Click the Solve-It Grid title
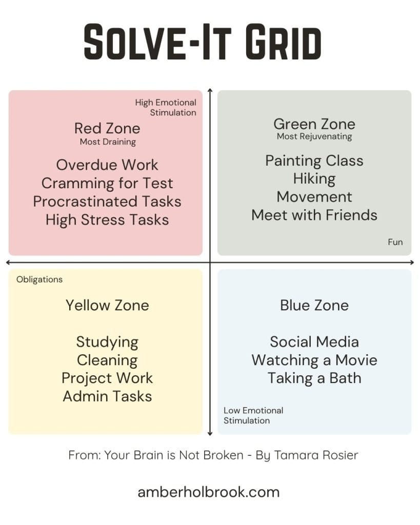The height and width of the screenshot is (525, 420). (x=202, y=42)
